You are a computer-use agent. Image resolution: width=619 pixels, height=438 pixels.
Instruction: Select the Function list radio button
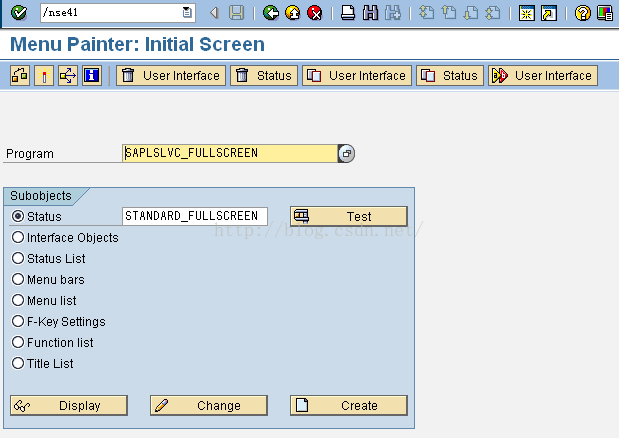click(x=18, y=342)
